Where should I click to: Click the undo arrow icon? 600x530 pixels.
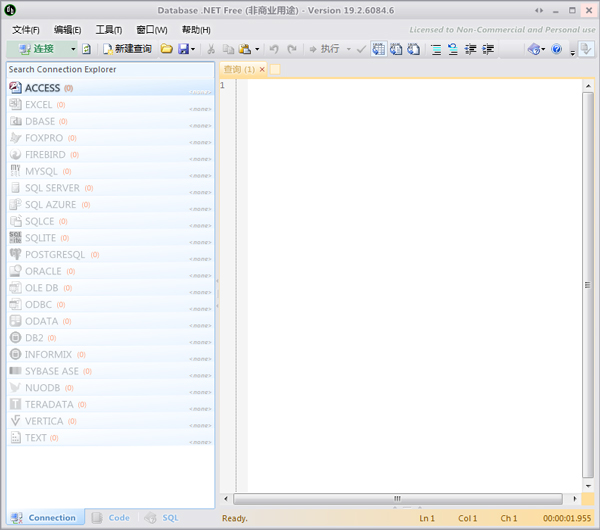[274, 49]
